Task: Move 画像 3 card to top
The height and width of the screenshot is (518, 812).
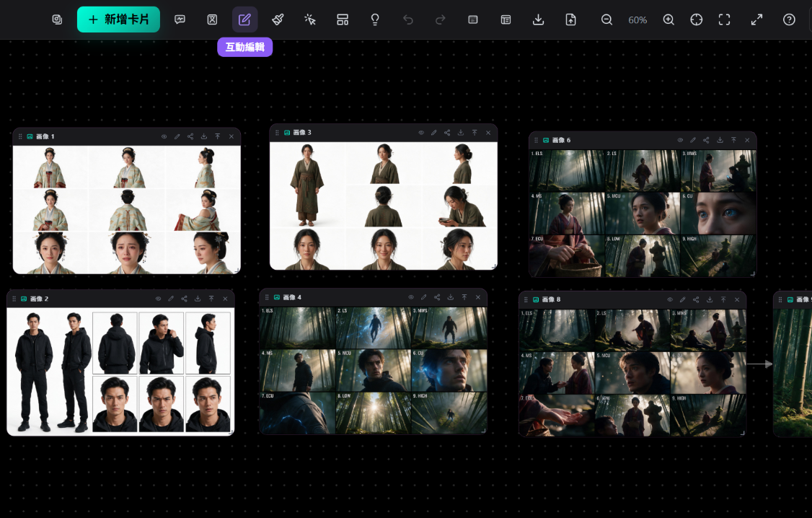Action: 475,133
